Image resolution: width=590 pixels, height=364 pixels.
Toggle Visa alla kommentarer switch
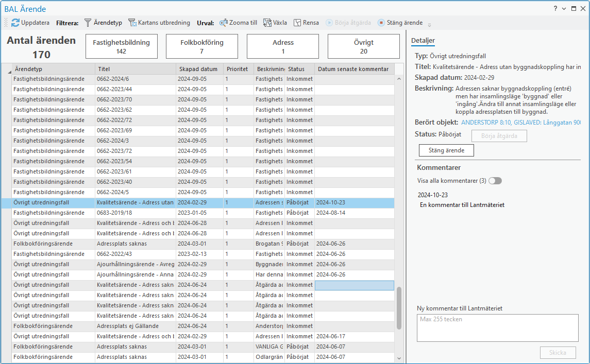[x=495, y=181]
